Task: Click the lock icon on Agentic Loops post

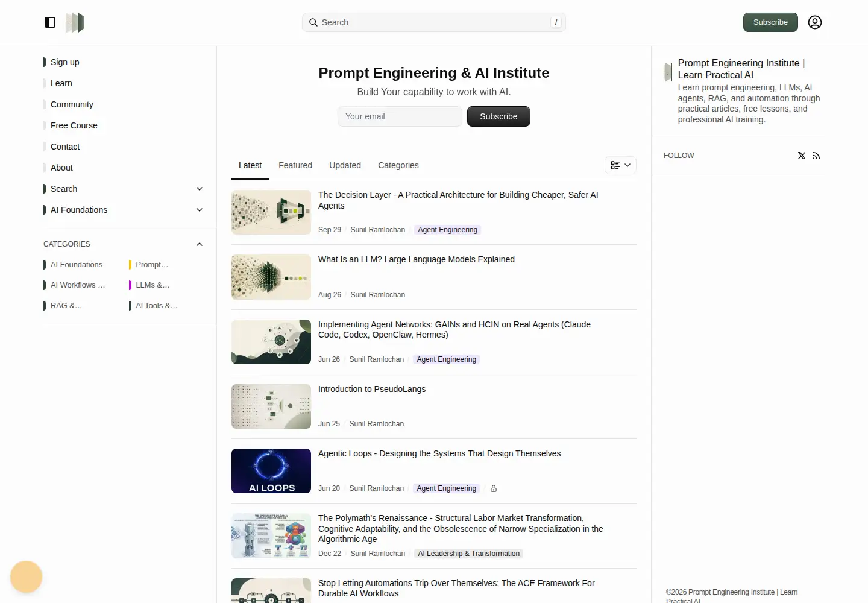Action: [x=494, y=488]
